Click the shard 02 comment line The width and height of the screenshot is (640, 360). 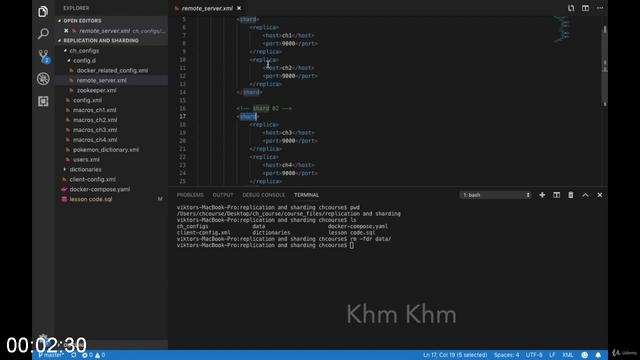[264, 108]
